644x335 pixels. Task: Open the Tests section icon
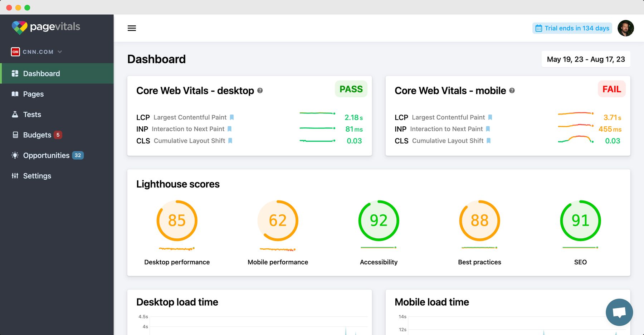(15, 114)
